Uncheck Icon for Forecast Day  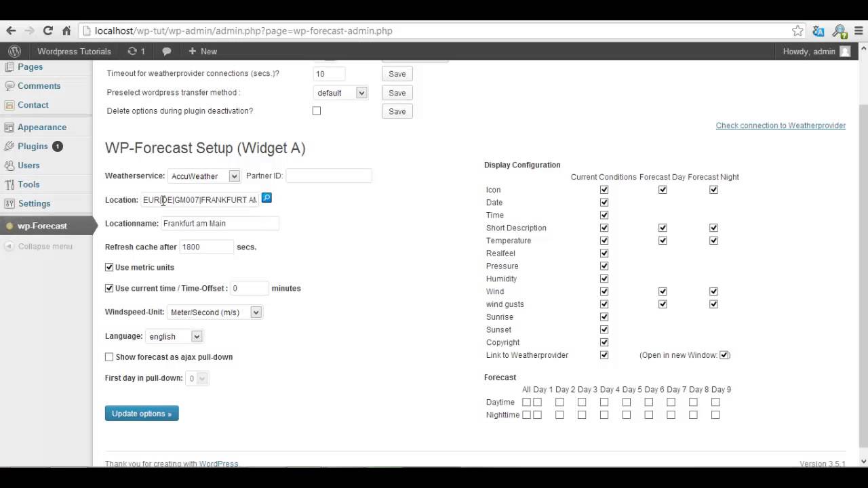click(663, 190)
